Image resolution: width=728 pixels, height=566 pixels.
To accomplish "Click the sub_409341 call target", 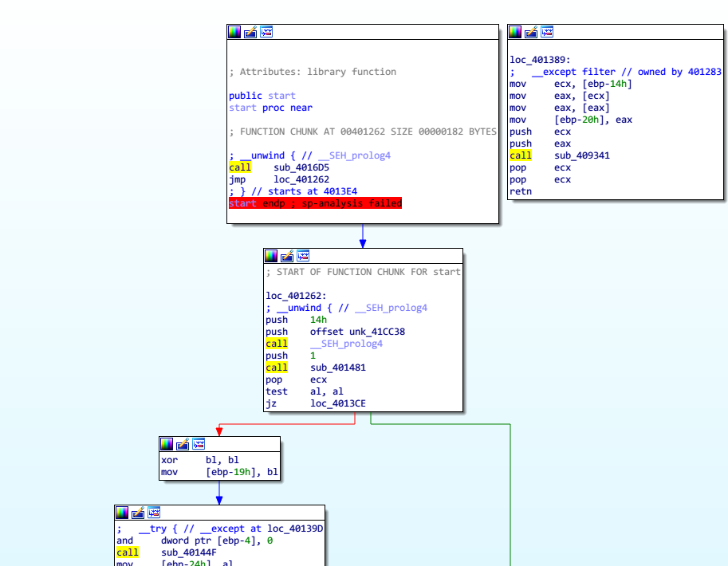I will coord(581,155).
